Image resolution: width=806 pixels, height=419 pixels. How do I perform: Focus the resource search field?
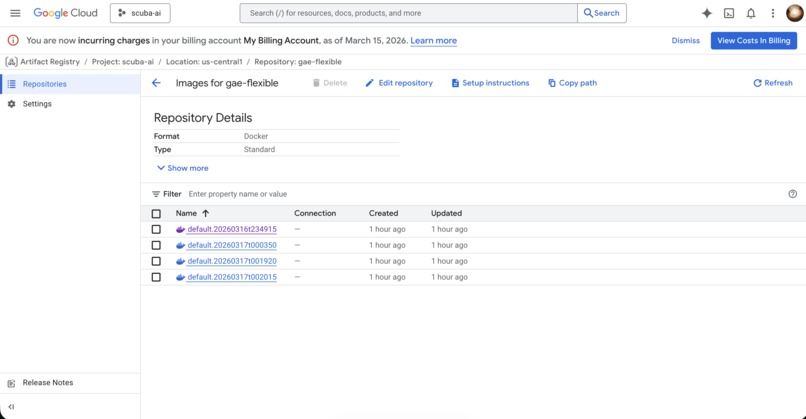409,13
